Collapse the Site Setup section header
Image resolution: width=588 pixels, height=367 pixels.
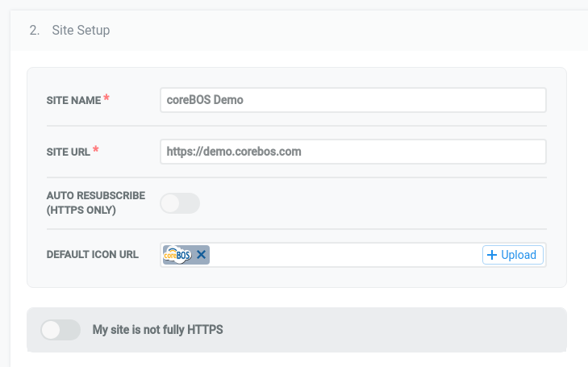click(x=81, y=31)
